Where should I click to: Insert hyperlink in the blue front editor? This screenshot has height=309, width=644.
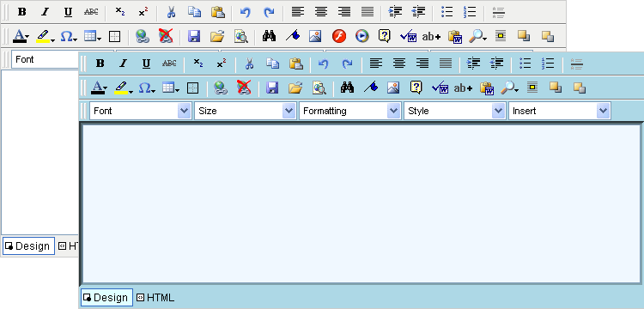tap(221, 88)
